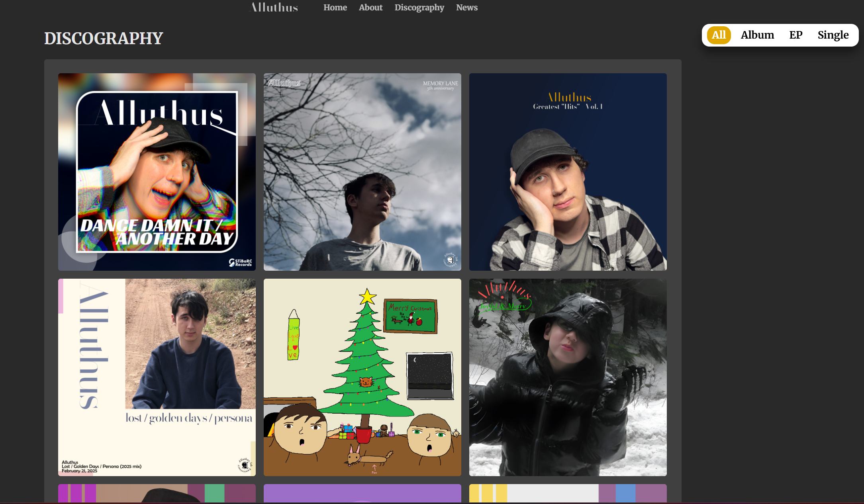864x504 pixels.
Task: Click the STiBaRC Records logo on cover
Action: click(x=240, y=262)
